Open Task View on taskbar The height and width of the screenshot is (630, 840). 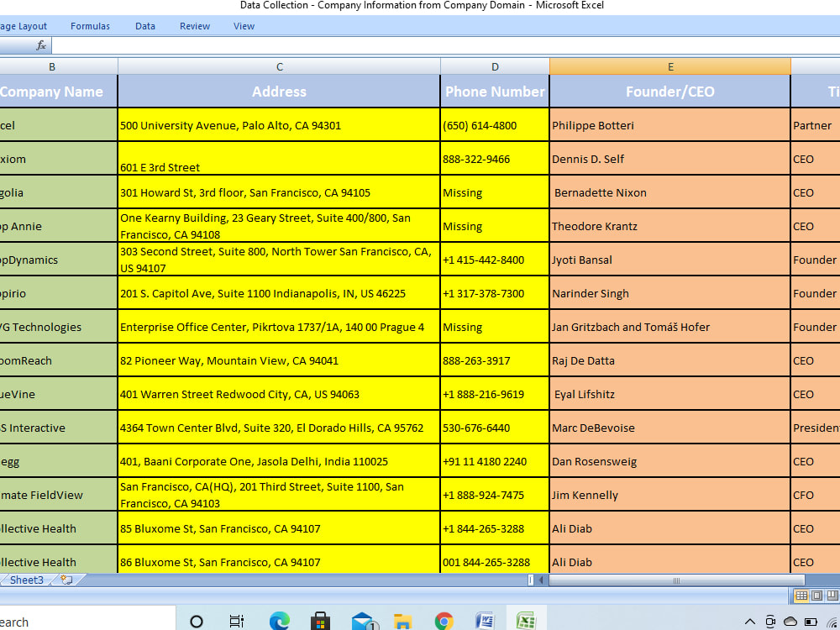pyautogui.click(x=236, y=622)
